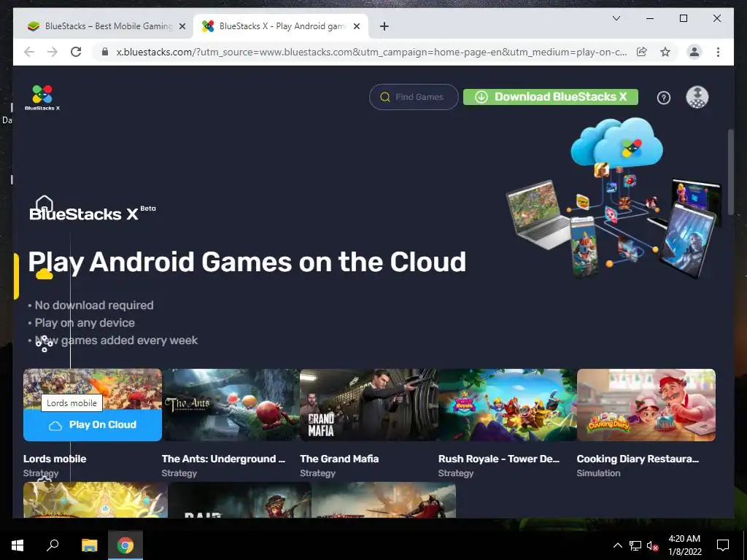Click the page vertical scrollbar
Viewport: 747px width, 560px height.
(731, 171)
